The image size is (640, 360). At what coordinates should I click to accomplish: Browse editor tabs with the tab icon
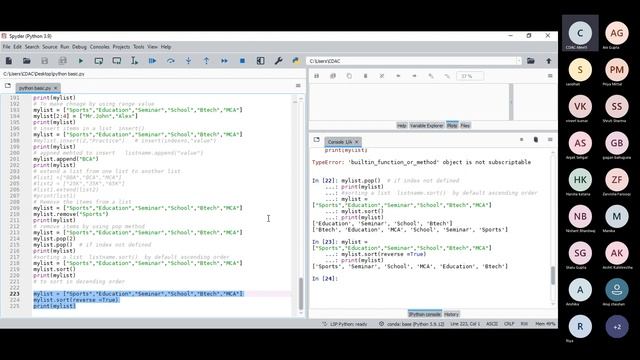click(8, 86)
